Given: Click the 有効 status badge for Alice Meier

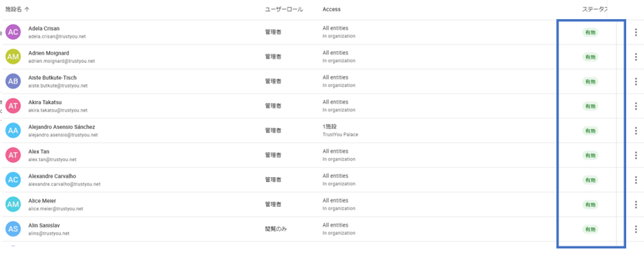Looking at the screenshot, I should pos(590,205).
